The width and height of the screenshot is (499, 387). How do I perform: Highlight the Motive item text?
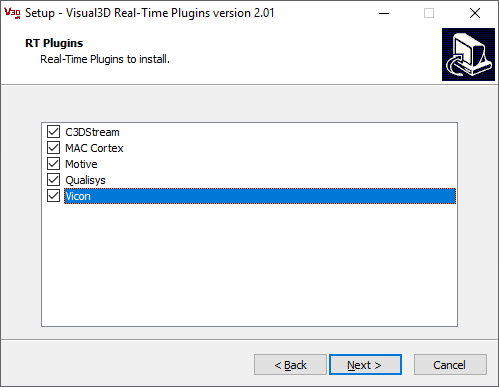pyautogui.click(x=81, y=164)
